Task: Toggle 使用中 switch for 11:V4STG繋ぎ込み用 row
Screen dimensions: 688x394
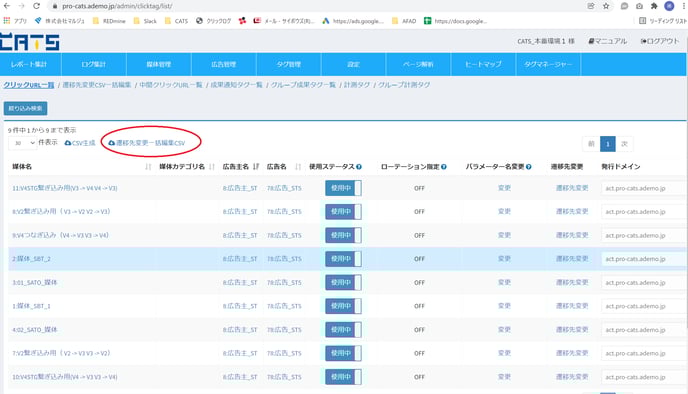Action: click(x=343, y=188)
